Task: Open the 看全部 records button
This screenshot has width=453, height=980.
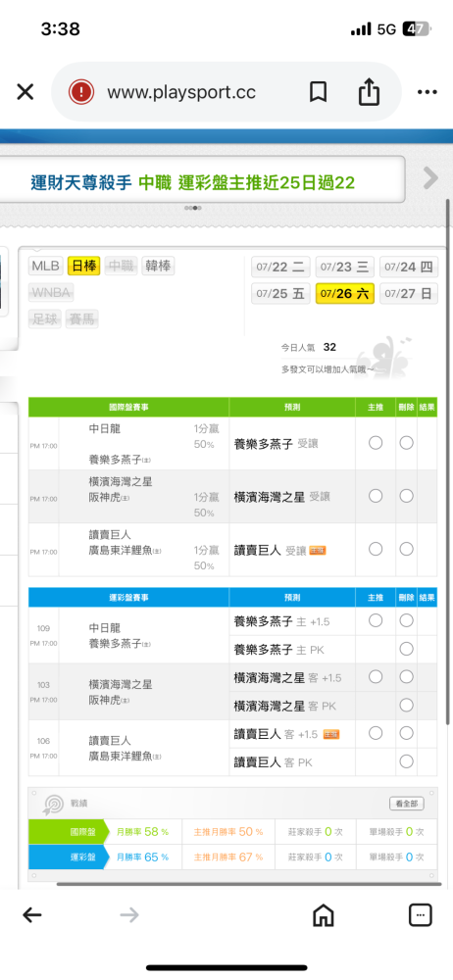Action: (x=407, y=804)
